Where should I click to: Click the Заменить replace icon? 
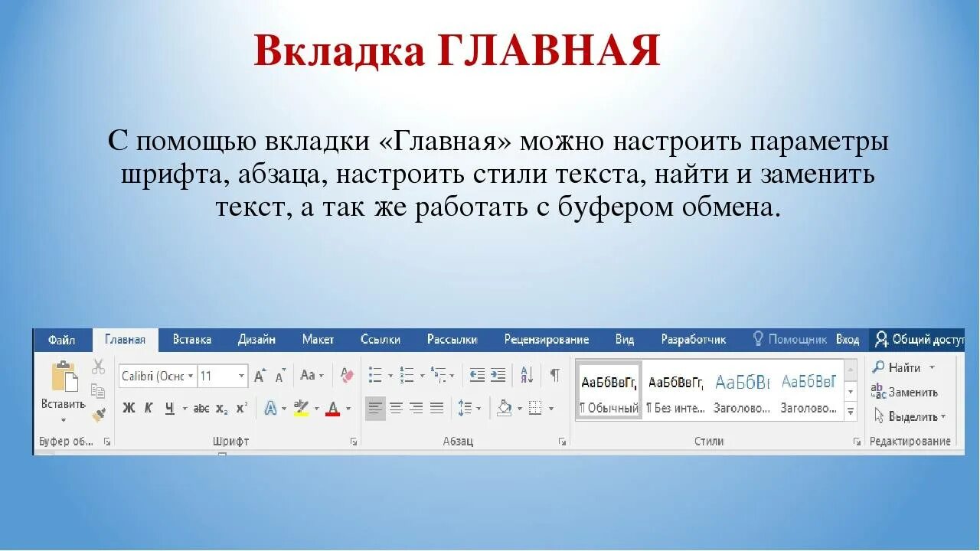tap(878, 392)
